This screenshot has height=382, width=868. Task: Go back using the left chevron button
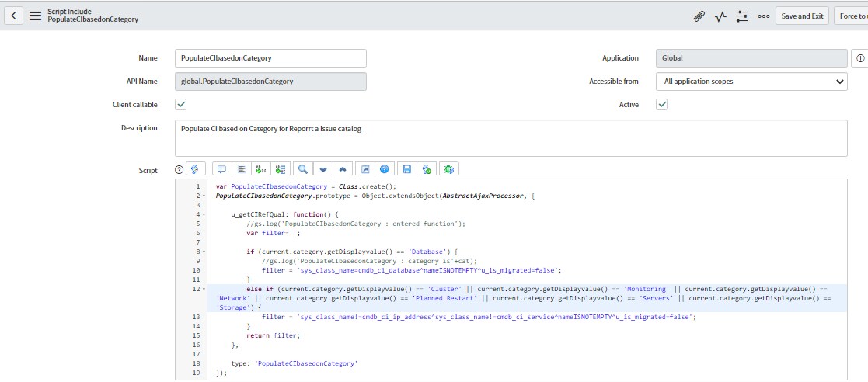pyautogui.click(x=13, y=16)
